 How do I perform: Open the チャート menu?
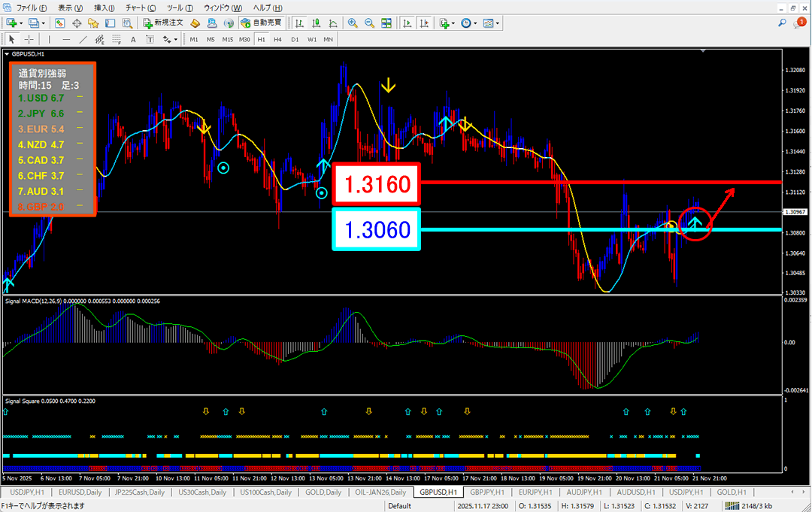[x=136, y=7]
